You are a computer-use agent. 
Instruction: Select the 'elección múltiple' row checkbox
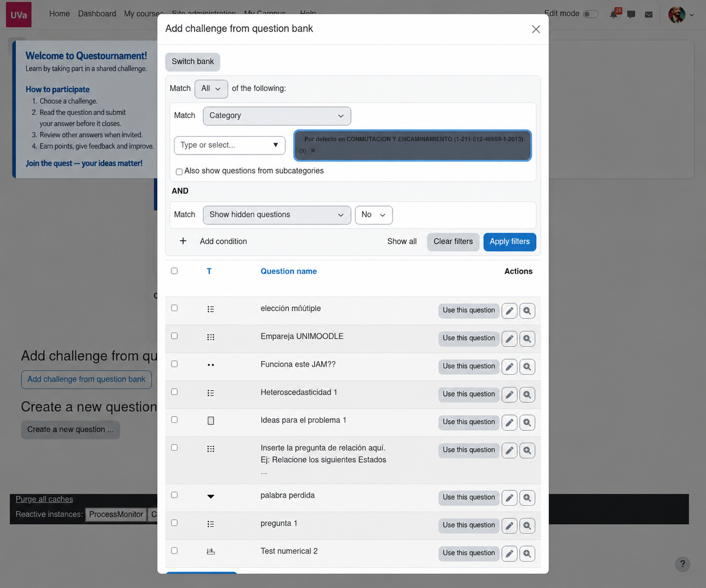pos(174,308)
